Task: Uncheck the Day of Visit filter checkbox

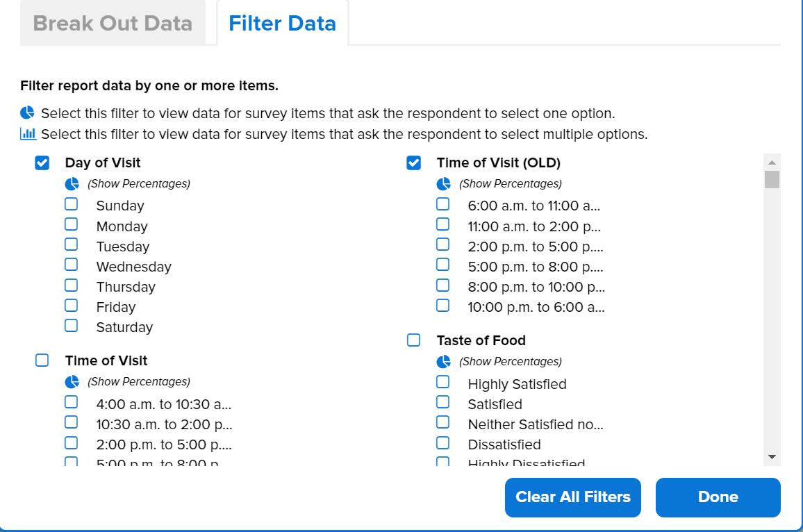Action: [x=42, y=163]
